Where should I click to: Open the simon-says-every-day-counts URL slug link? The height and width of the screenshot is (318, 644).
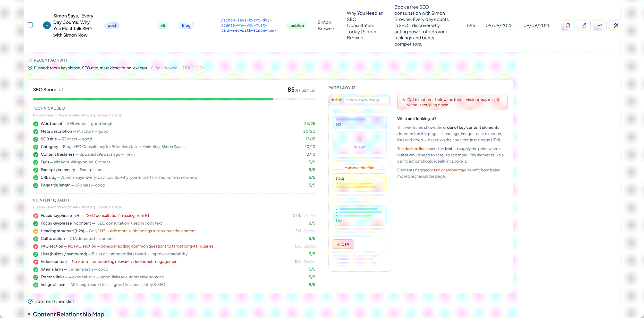pyautogui.click(x=249, y=25)
